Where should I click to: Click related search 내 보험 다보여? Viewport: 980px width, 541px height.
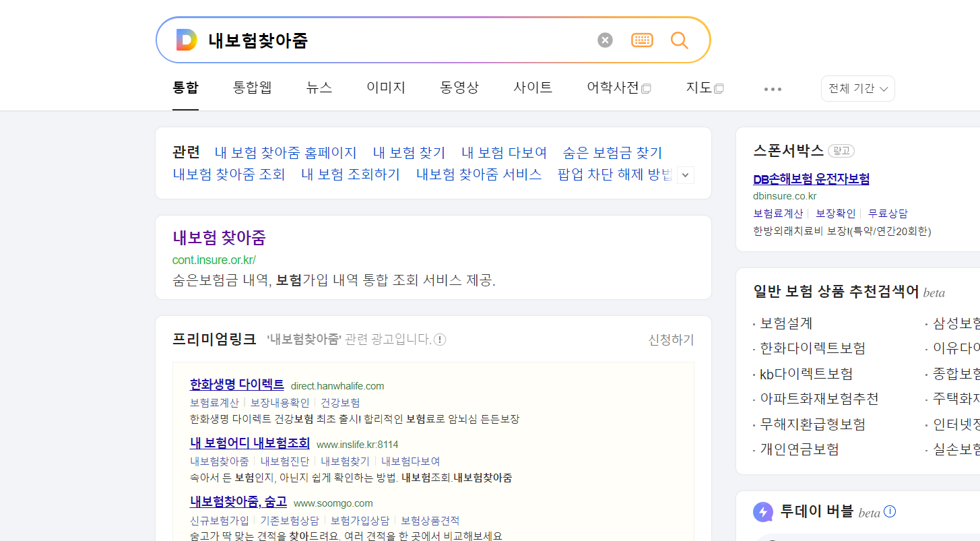click(x=504, y=153)
